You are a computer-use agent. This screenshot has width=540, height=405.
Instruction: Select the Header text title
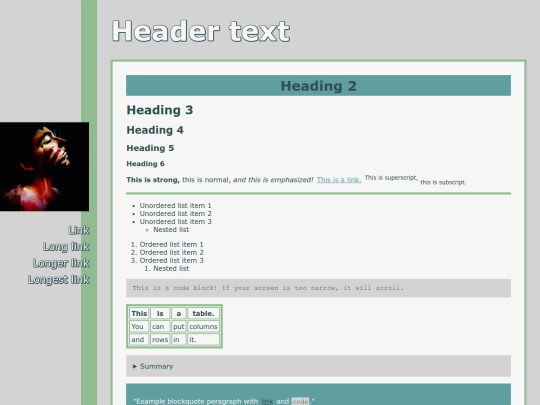(201, 31)
